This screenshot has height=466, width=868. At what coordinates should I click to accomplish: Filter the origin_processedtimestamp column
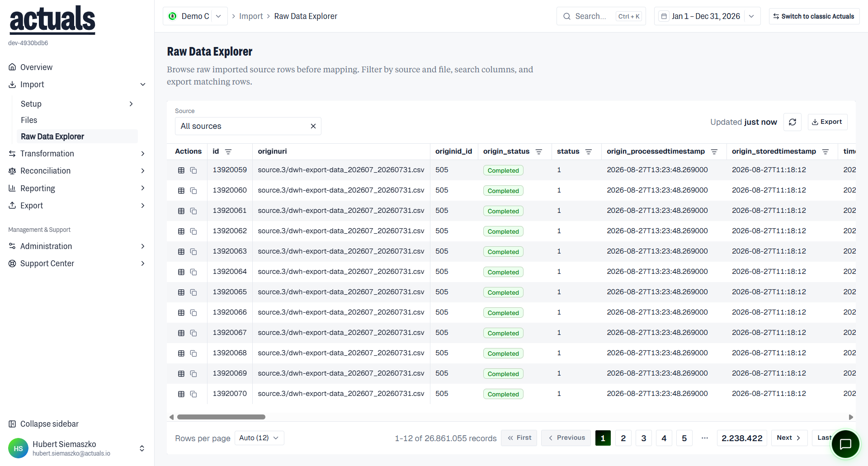[x=714, y=152]
